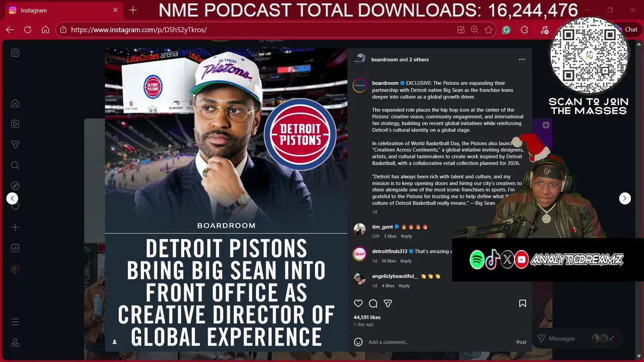
Task: Open the post's three-dot options menu
Action: (x=522, y=59)
